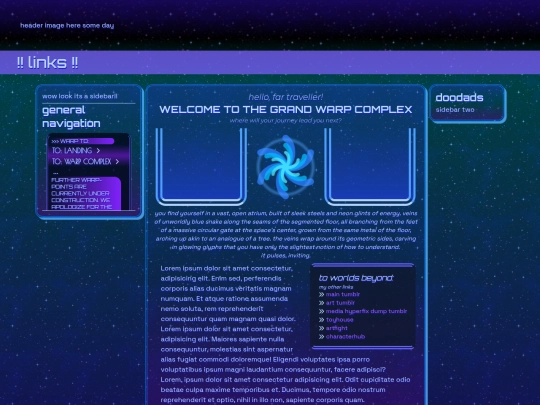Click the arrow next to TO: WARP COMPLEX

(117, 162)
